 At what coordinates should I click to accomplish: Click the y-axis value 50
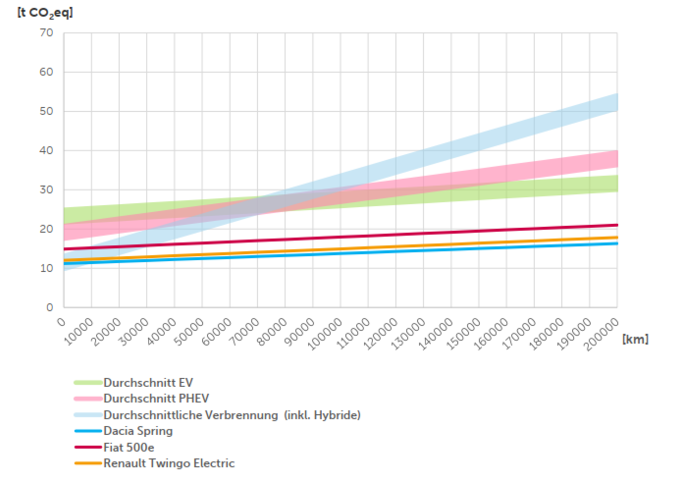tap(46, 111)
